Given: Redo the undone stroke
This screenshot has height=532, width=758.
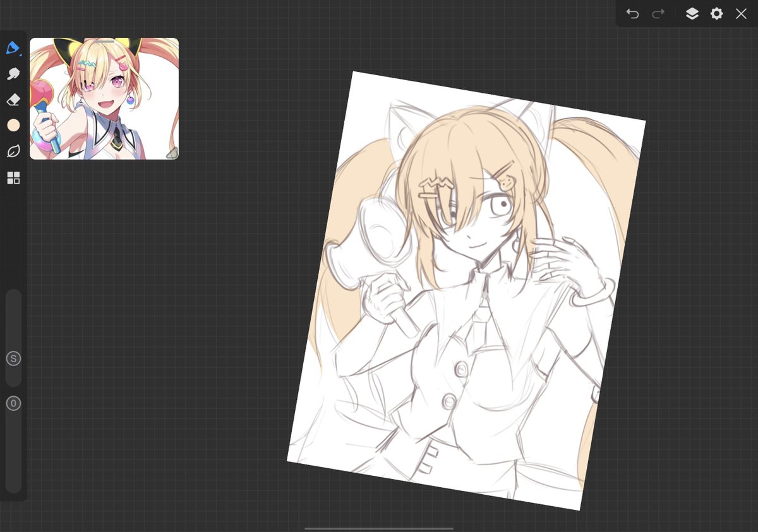Looking at the screenshot, I should click(658, 13).
